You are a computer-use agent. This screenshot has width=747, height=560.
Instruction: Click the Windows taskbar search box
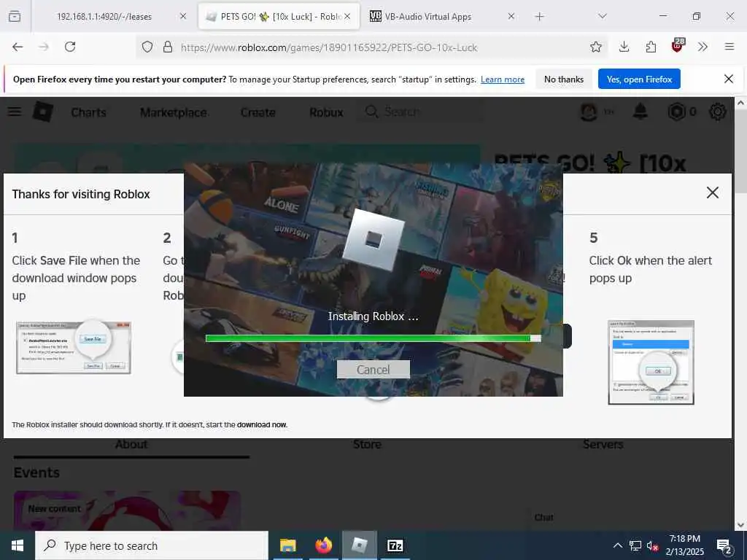coord(152,545)
